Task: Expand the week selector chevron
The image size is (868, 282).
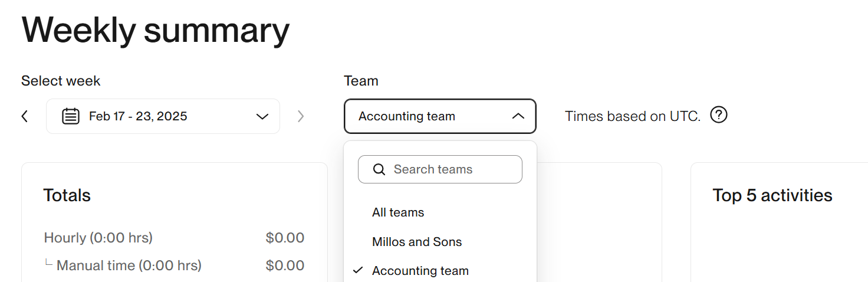Action: tap(262, 116)
